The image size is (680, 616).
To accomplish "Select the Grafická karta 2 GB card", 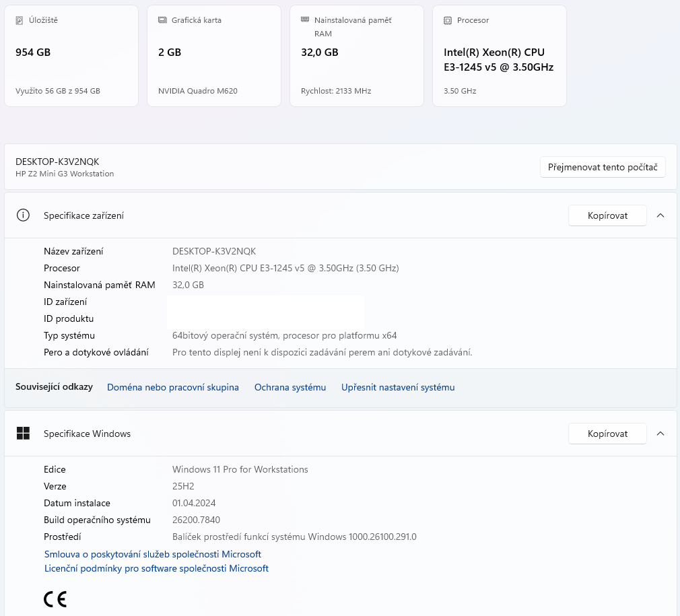I will 214,56.
